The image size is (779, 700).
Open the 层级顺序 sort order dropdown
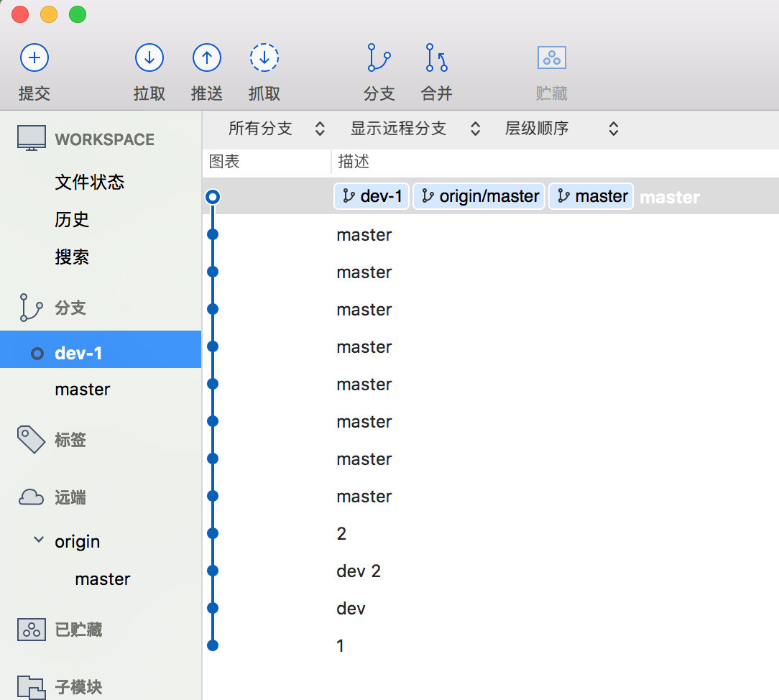click(561, 129)
